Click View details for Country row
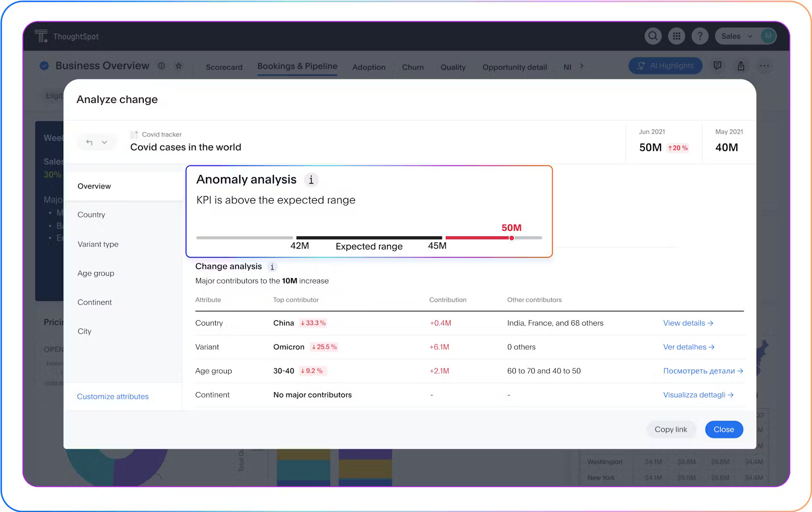 (688, 323)
